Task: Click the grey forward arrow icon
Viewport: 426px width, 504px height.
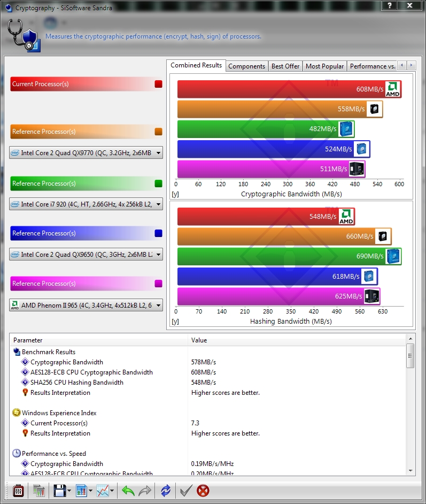Action: [145, 491]
